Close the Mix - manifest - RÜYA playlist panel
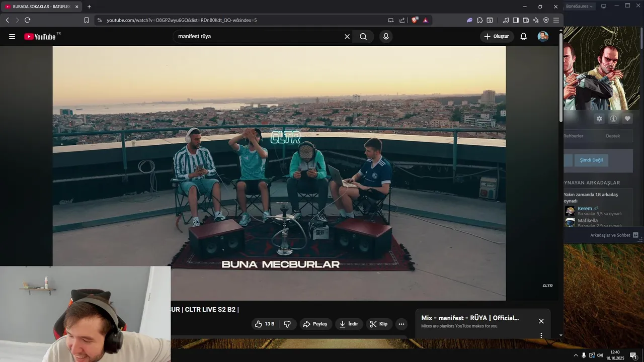The height and width of the screenshot is (362, 644). point(541,321)
